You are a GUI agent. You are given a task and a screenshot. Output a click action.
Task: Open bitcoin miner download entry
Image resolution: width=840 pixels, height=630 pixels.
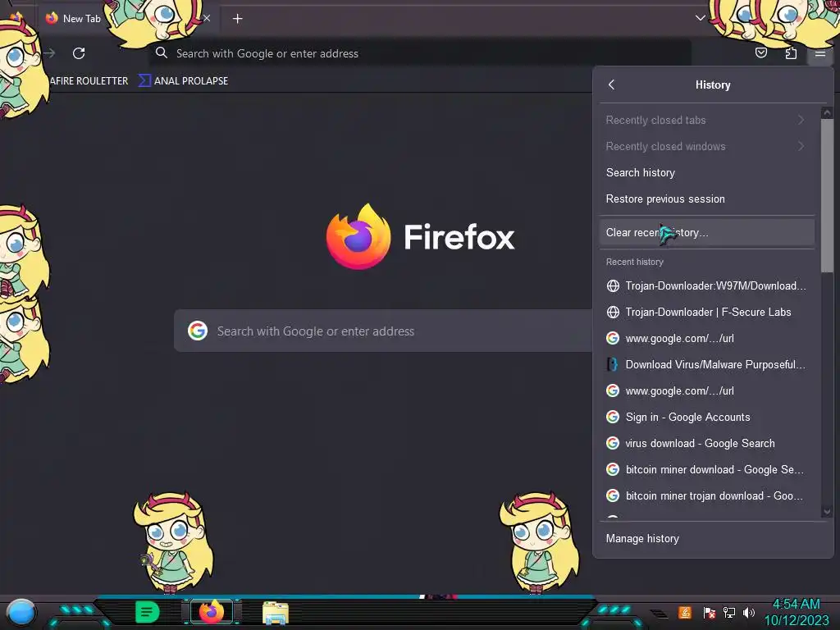(x=706, y=469)
